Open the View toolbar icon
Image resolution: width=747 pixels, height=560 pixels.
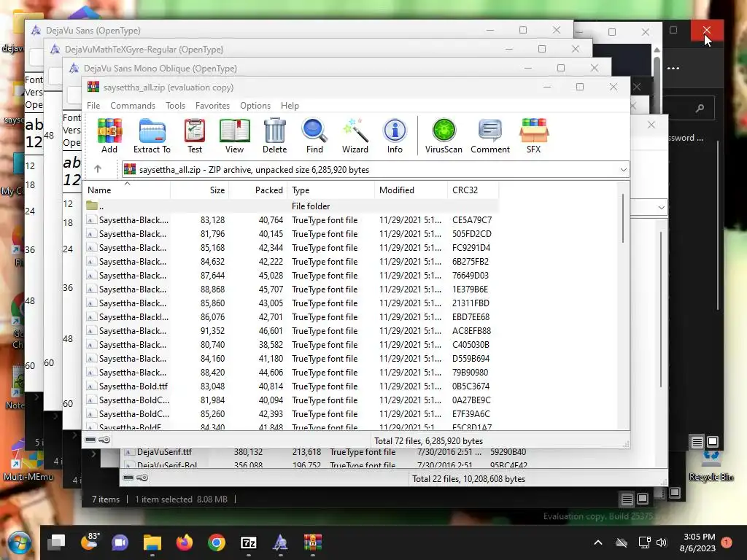pyautogui.click(x=234, y=136)
